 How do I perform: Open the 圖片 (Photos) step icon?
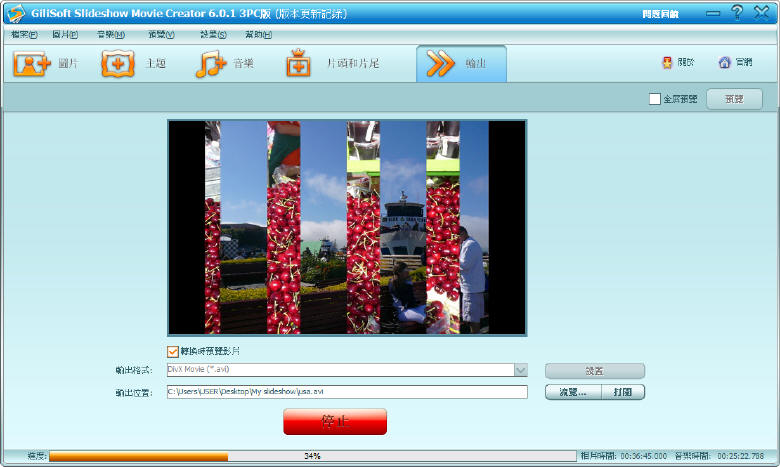(31, 64)
